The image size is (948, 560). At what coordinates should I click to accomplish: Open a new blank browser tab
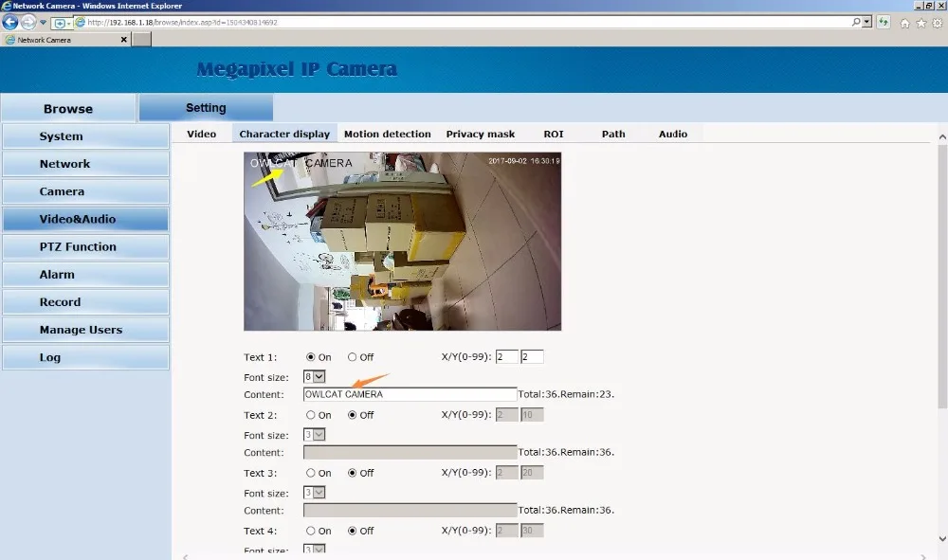pyautogui.click(x=141, y=39)
